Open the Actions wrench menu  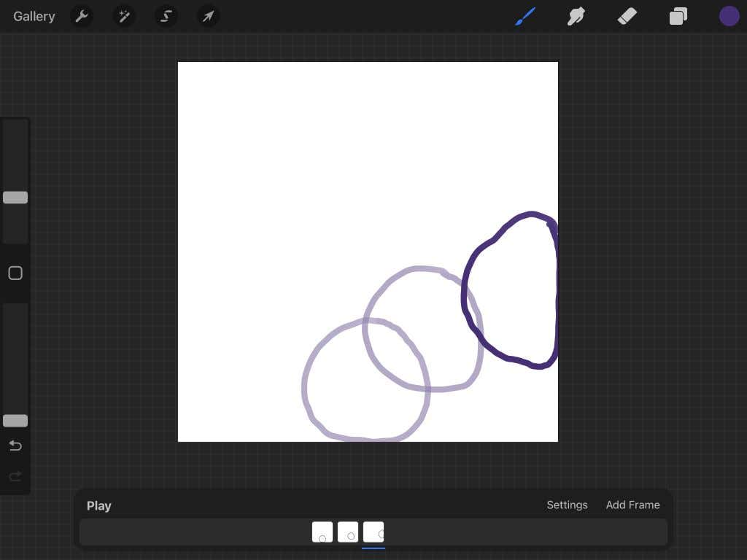click(82, 16)
